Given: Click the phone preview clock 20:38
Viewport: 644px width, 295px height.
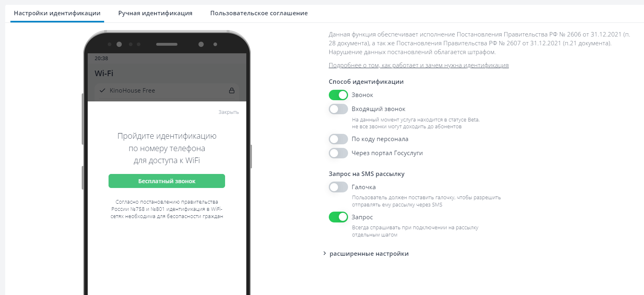Looking at the screenshot, I should [x=101, y=59].
